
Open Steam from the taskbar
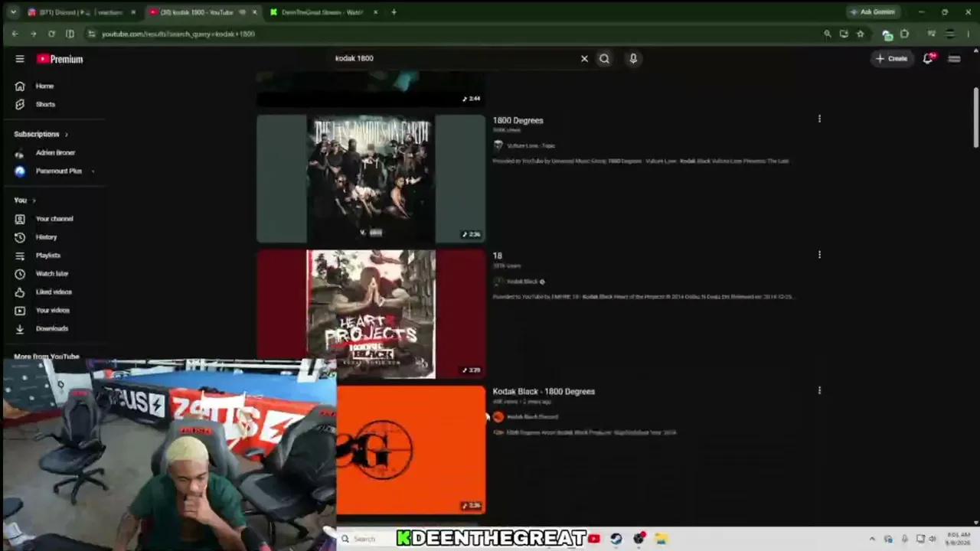pos(616,539)
